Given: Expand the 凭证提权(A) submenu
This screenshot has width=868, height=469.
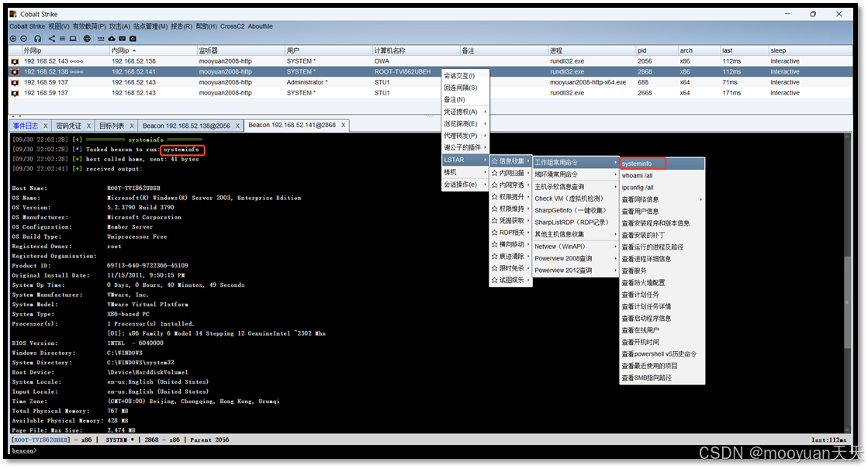Looking at the screenshot, I should coord(465,112).
